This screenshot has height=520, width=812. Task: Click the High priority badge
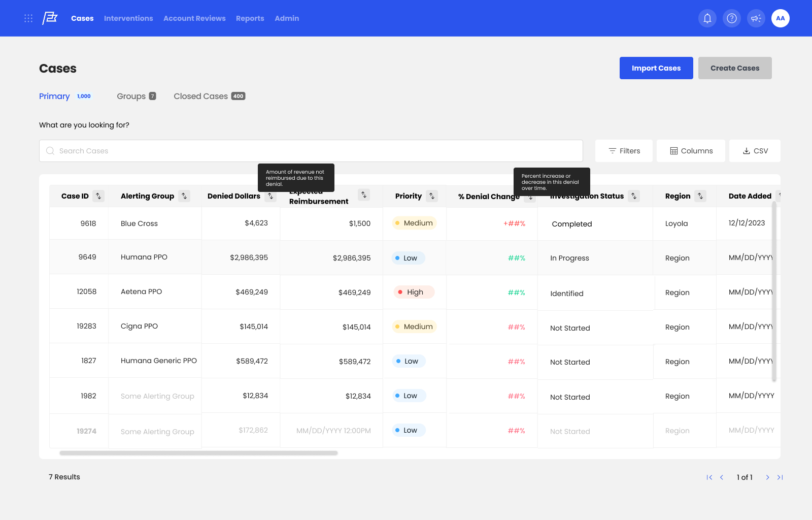(414, 292)
